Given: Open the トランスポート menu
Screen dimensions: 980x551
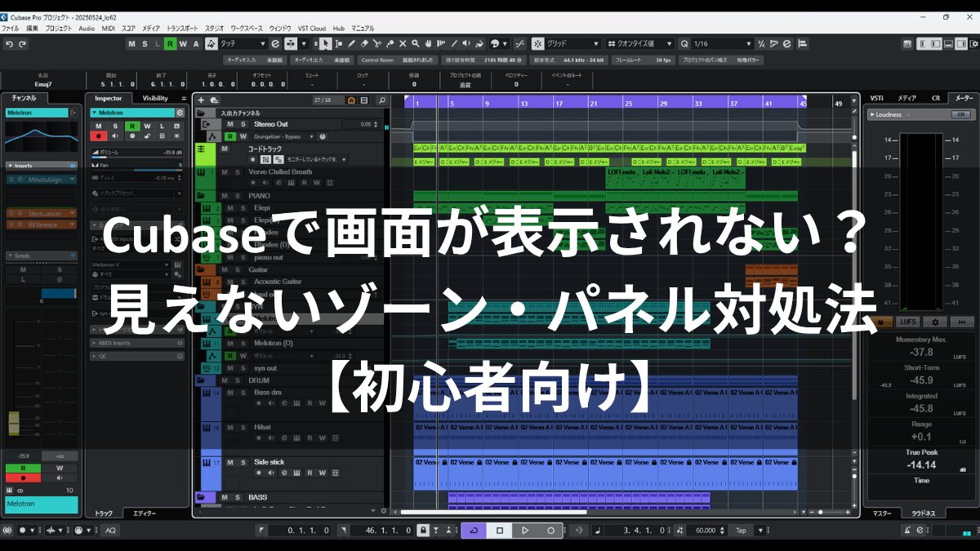Looking at the screenshot, I should [x=182, y=28].
